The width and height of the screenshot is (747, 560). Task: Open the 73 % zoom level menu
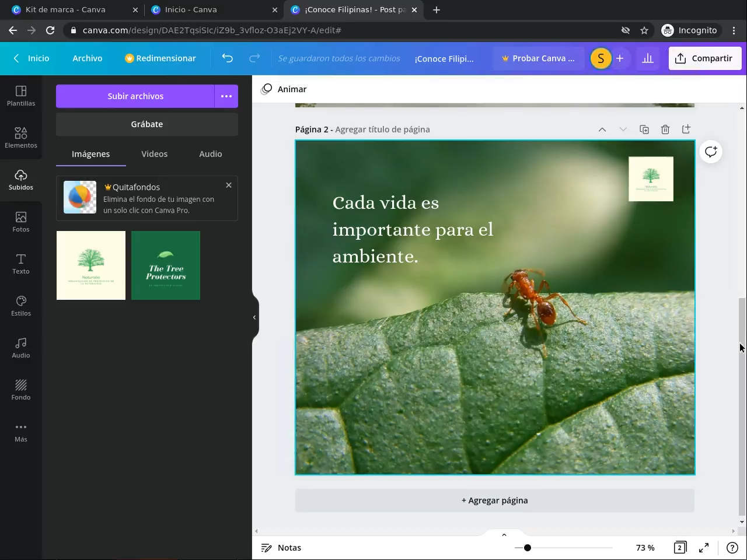[645, 548]
